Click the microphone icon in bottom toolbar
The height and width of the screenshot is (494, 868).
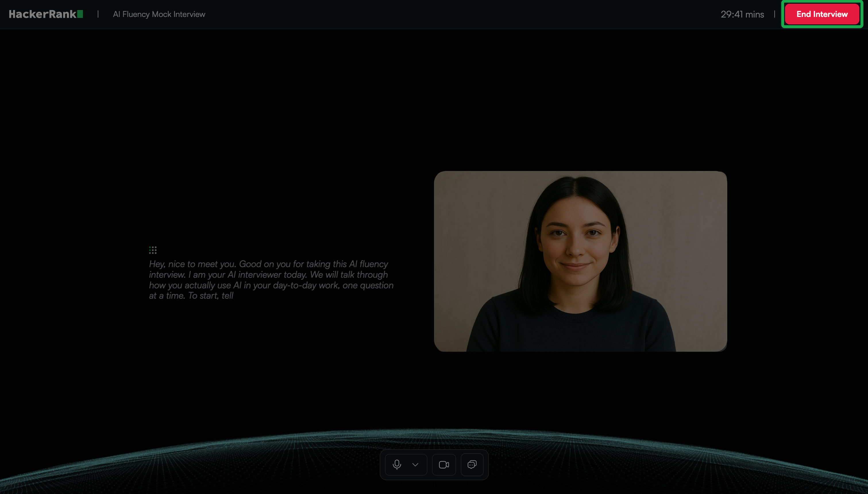[x=397, y=464]
